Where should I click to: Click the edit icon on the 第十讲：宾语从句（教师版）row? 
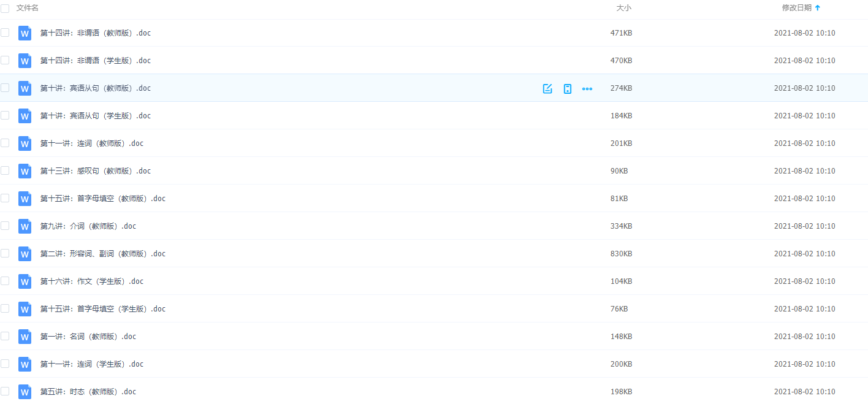click(547, 88)
